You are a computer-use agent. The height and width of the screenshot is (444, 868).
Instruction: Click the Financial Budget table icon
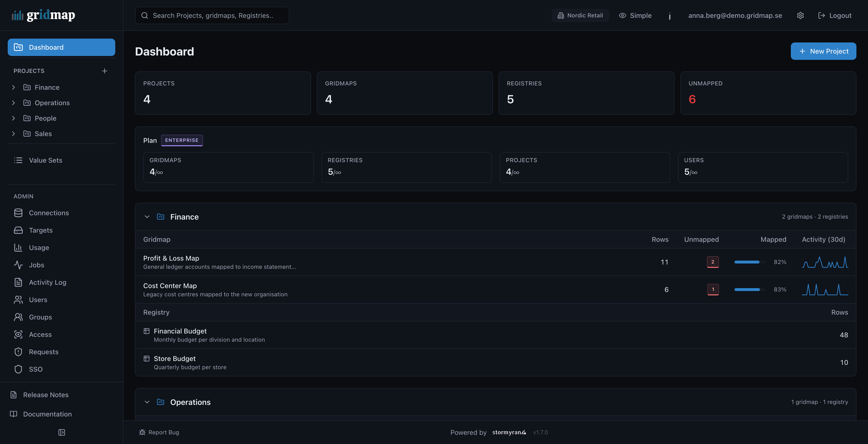click(x=146, y=331)
